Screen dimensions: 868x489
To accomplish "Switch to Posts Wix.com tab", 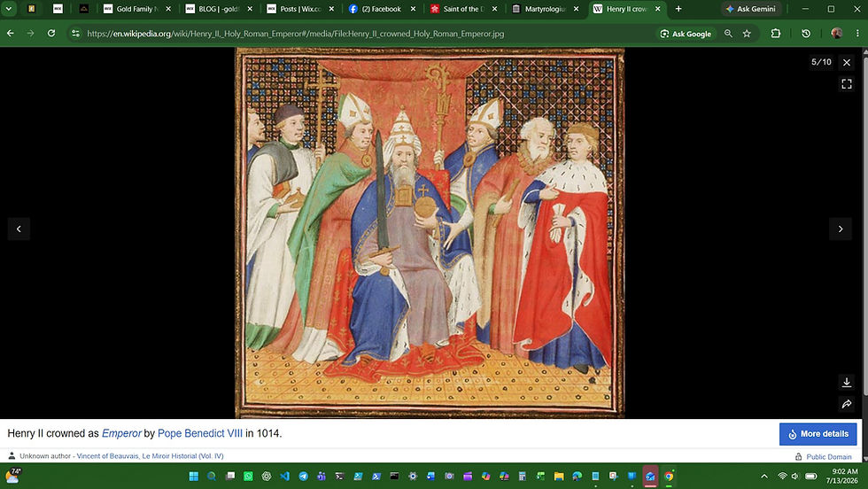I will click(x=300, y=9).
